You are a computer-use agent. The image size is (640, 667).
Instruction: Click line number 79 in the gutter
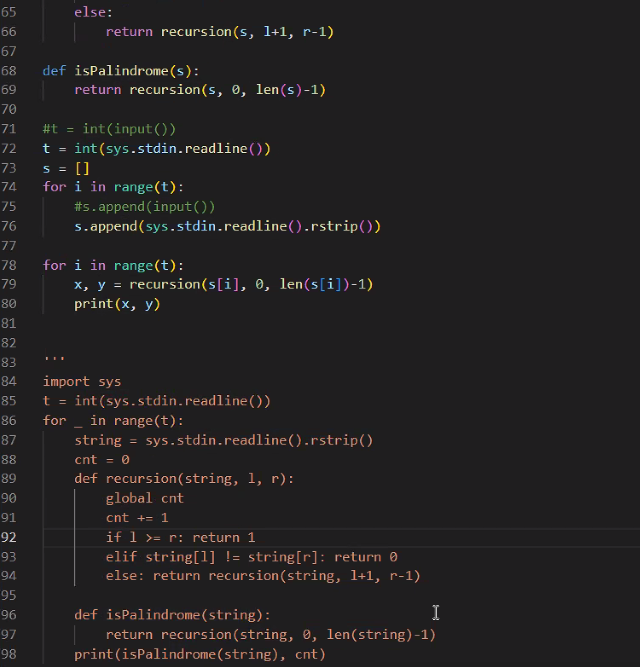tap(9, 284)
